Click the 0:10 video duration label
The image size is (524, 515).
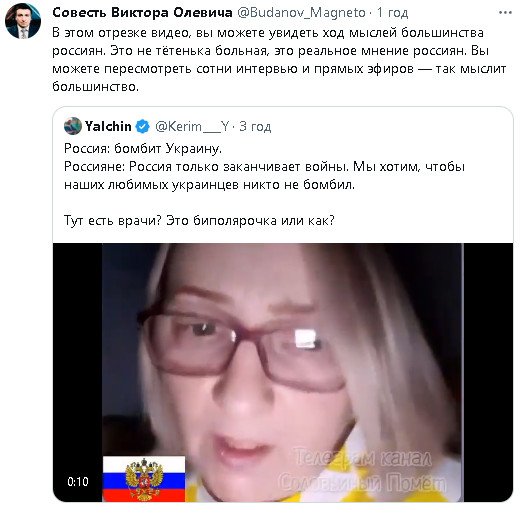tap(78, 482)
